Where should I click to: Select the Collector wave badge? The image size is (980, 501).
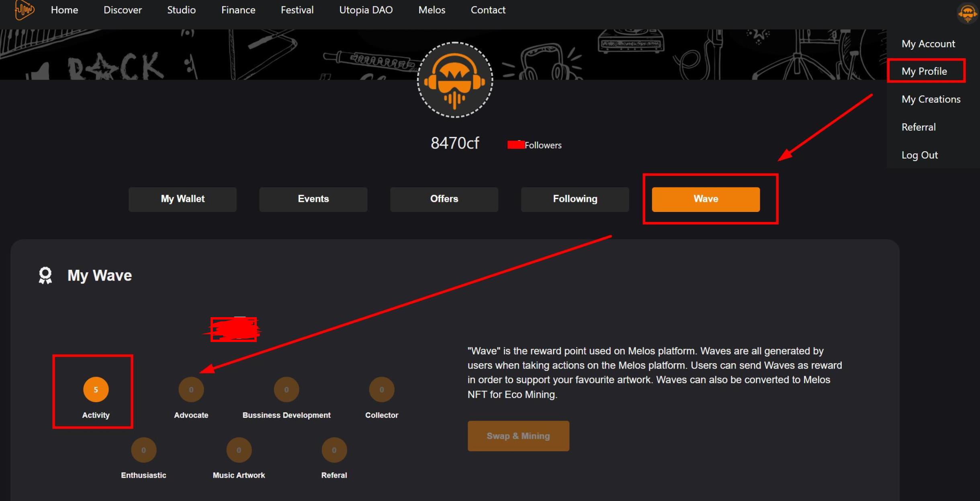381,389
